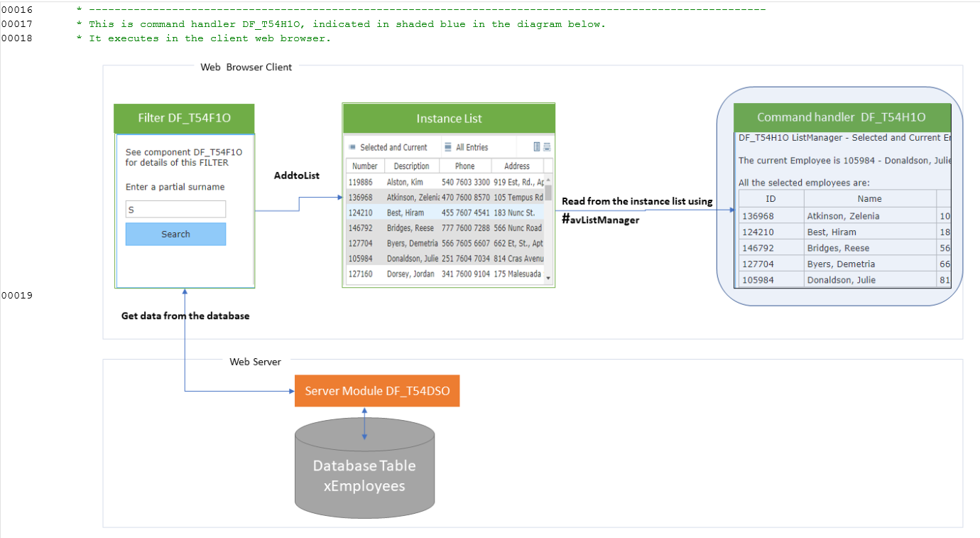Screen dimensions: 980x538
Task: Switch to the Selected and Current tab
Action: [390, 146]
